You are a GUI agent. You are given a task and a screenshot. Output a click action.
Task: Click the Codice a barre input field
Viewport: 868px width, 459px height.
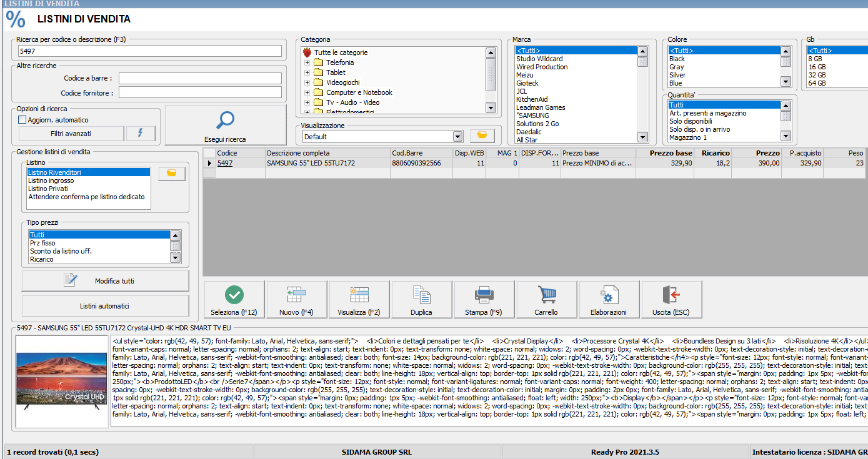pyautogui.click(x=201, y=78)
